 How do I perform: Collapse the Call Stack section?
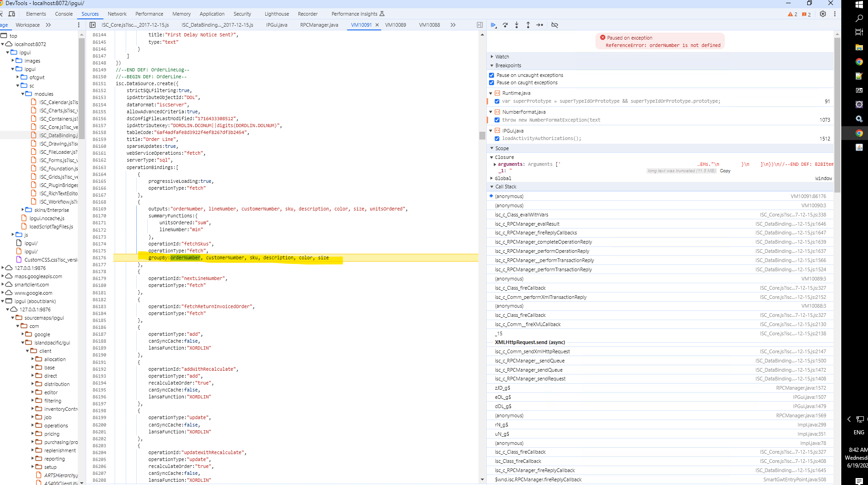coord(506,187)
